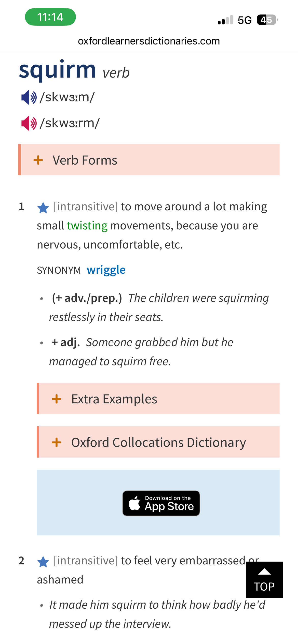This screenshot has height=644, width=298.
Task: Jump back using the TOP button
Action: tap(264, 580)
